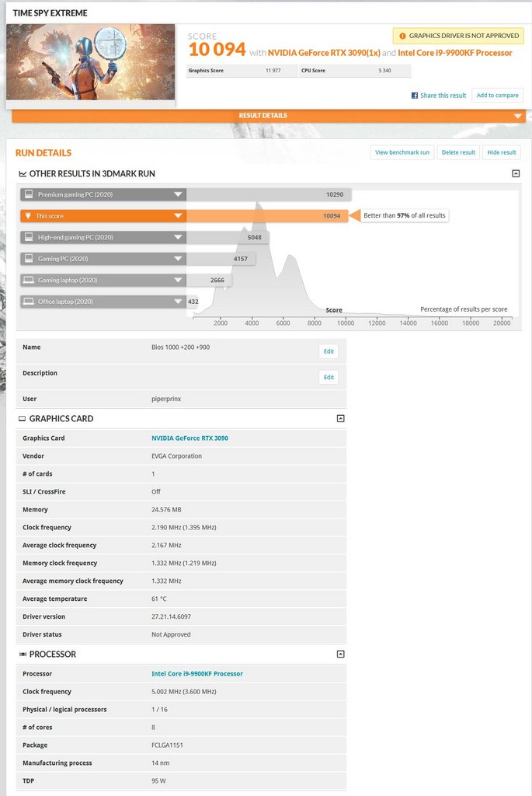
Task: Open NVIDIA GeForce RTX 3090 link in score header
Action: (x=324, y=53)
